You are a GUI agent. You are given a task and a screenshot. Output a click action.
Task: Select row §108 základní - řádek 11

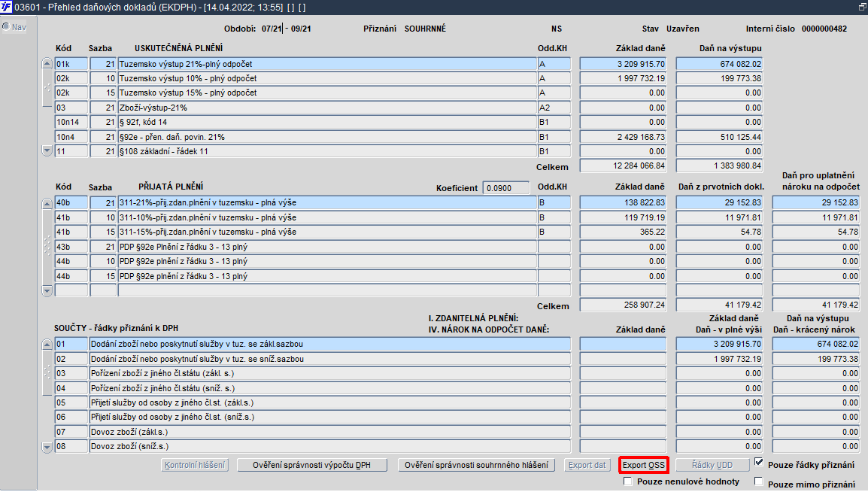tap(327, 151)
